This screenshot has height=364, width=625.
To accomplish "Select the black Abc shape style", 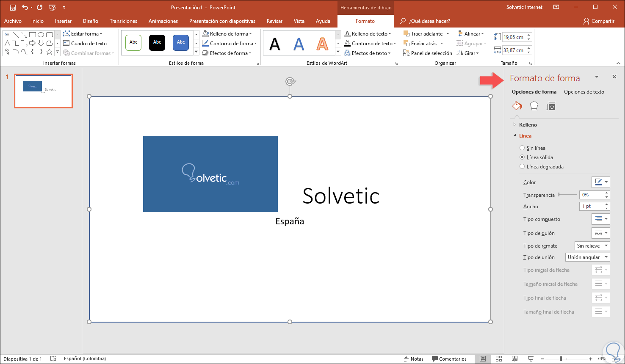I will point(157,42).
